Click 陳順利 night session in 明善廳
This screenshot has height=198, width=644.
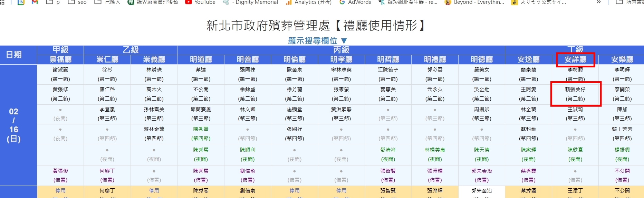point(248,154)
